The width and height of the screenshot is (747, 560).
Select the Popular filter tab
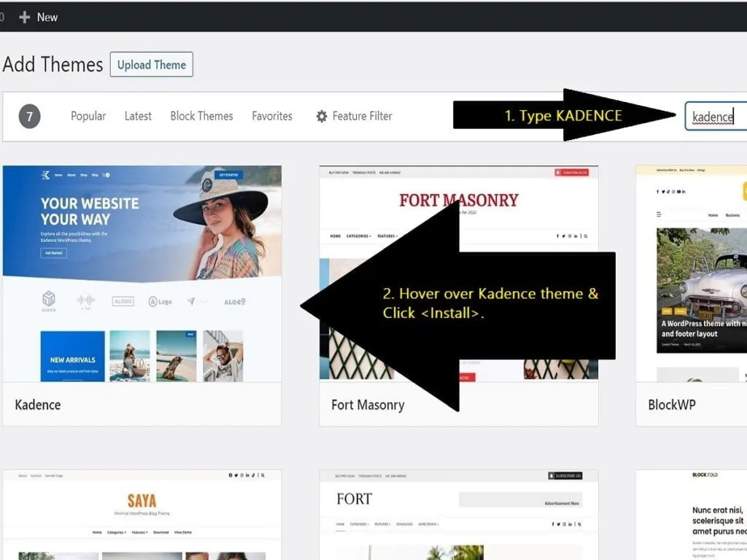point(88,116)
